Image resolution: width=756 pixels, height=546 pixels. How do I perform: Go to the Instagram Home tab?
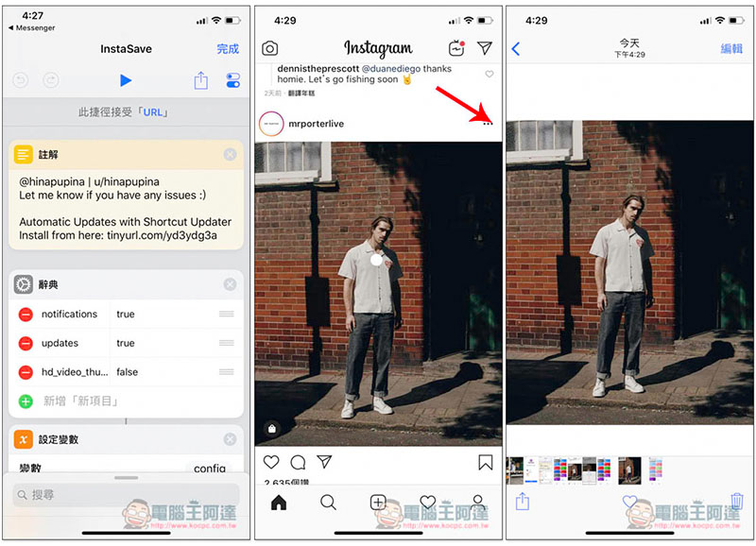click(279, 503)
